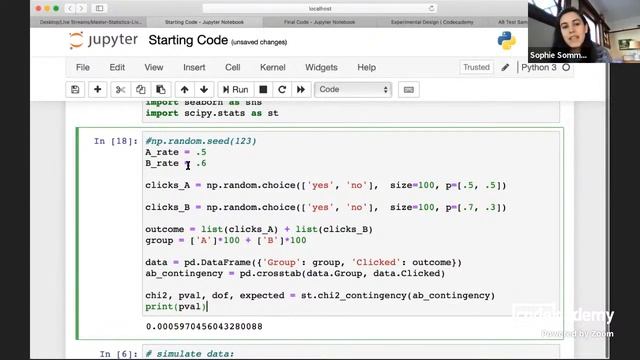The width and height of the screenshot is (640, 360).
Task: Cut selected cells with the scissors icon
Action: coord(120,89)
